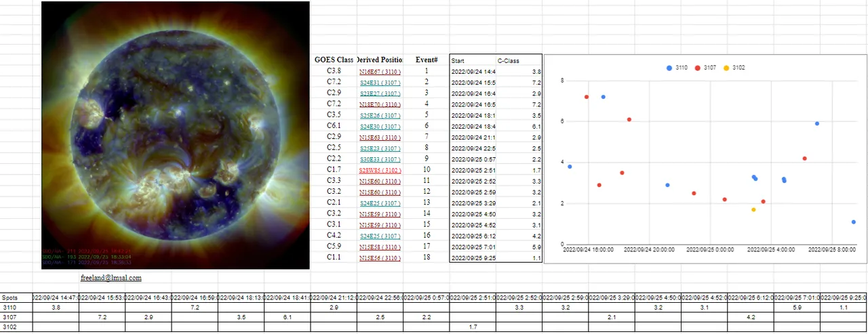Screen dimensions: 868x334
Task: Open the S28W85 (3102) position link
Action: pos(380,170)
